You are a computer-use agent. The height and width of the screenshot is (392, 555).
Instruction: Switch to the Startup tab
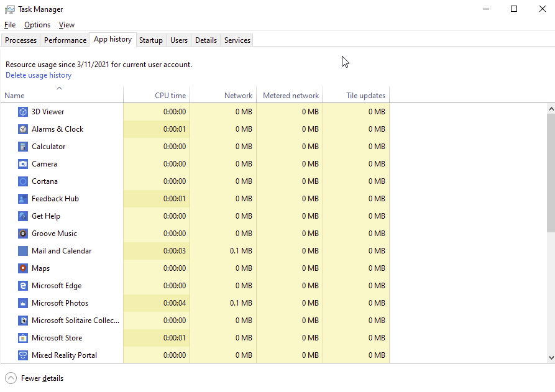point(151,40)
